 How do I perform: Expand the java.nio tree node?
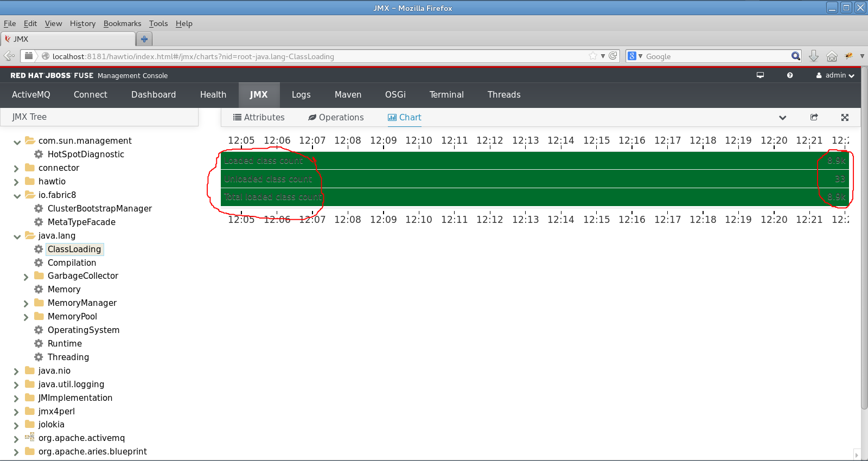point(16,372)
